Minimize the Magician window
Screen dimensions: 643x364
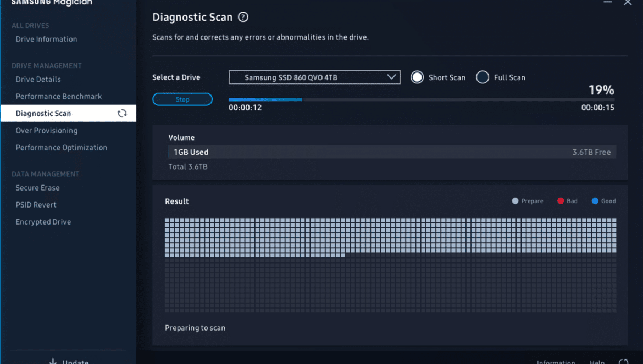point(608,2)
